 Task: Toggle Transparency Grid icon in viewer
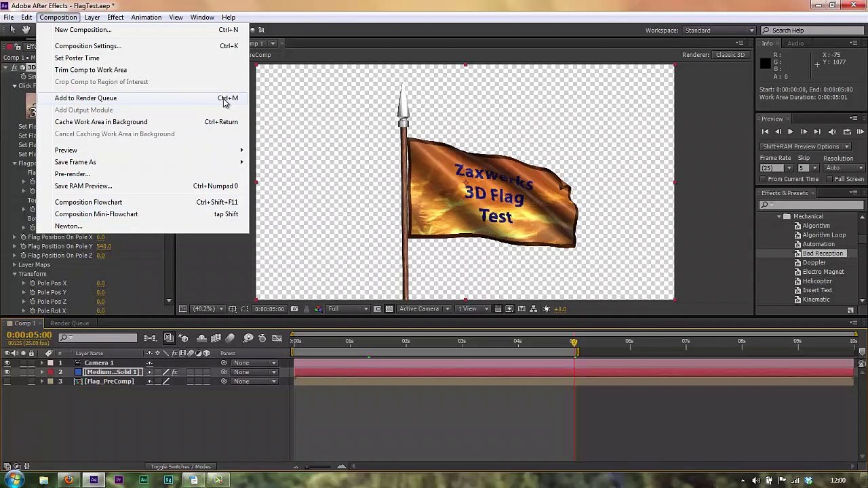coord(389,309)
